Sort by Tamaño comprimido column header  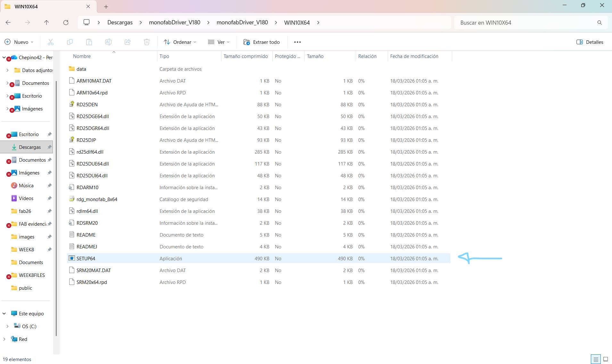tap(246, 56)
